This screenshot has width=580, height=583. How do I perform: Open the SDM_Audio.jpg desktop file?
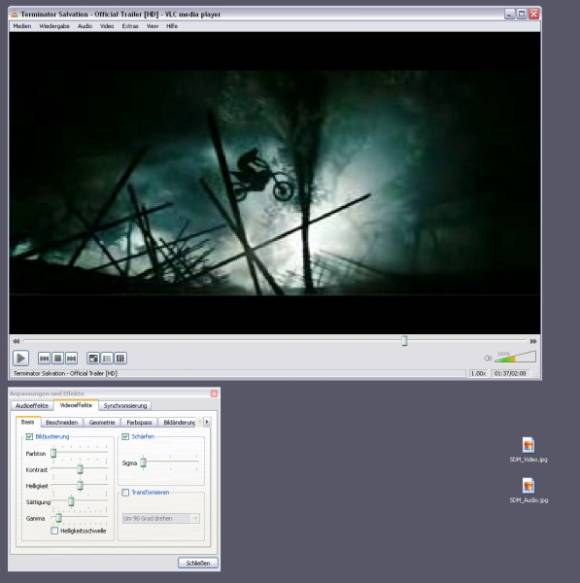pos(528,490)
